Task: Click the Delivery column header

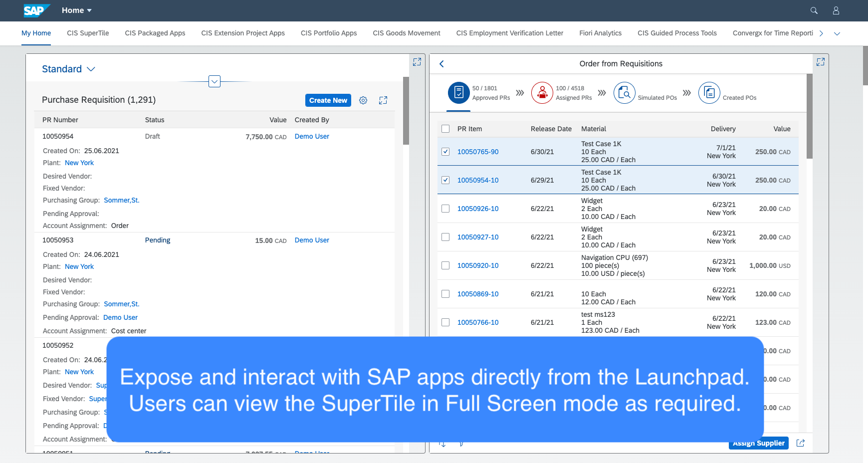Action: pyautogui.click(x=723, y=129)
